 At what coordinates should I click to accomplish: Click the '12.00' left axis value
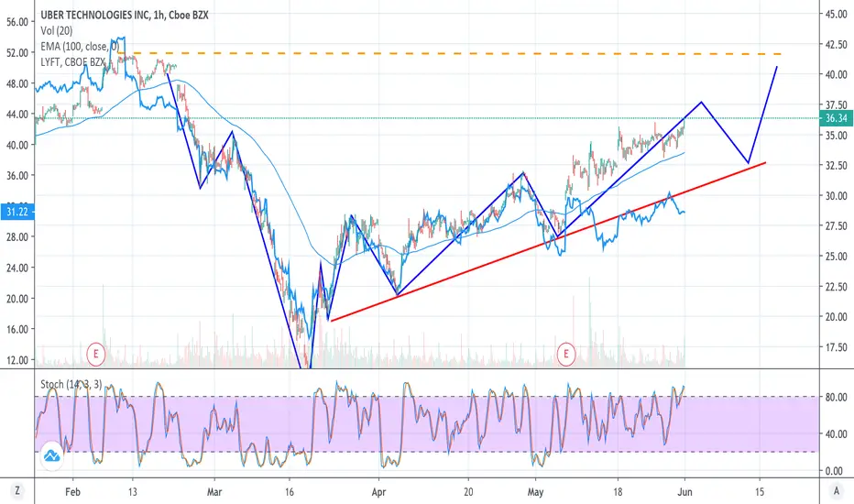[x=16, y=360]
